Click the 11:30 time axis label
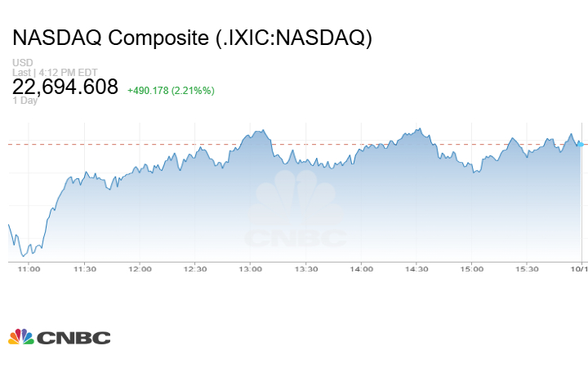 pyautogui.click(x=85, y=268)
